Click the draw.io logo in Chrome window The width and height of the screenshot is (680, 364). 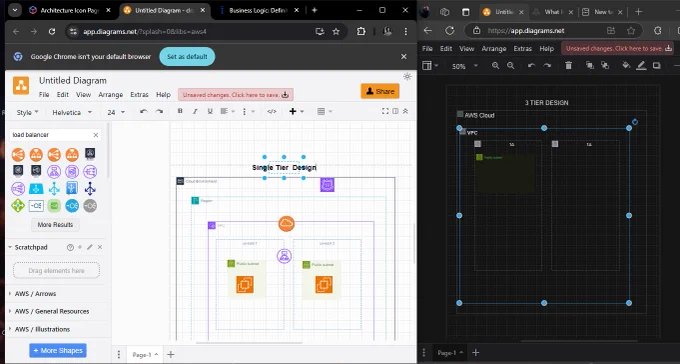21,85
